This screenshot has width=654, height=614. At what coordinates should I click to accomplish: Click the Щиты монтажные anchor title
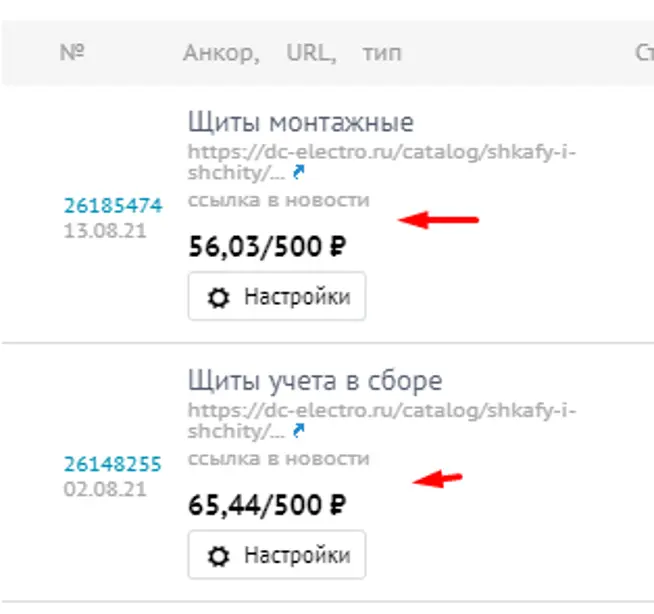pos(300,123)
